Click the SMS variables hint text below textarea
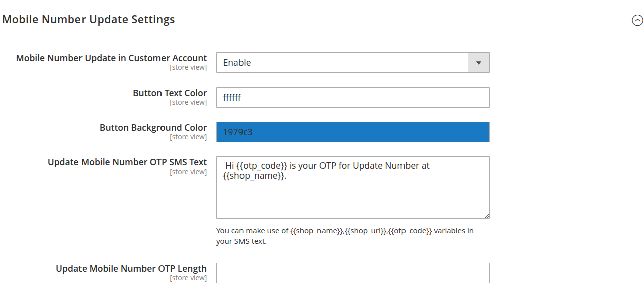644x300 pixels. point(345,236)
